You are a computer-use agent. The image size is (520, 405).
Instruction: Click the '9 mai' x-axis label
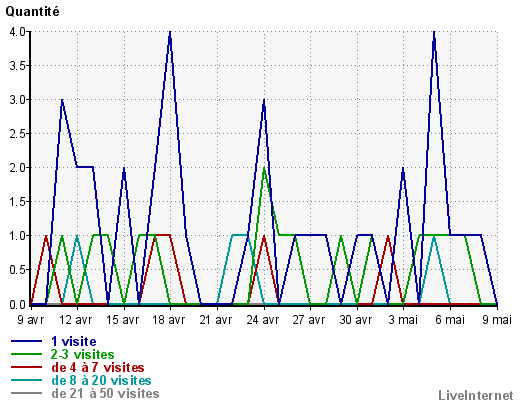[497, 320]
